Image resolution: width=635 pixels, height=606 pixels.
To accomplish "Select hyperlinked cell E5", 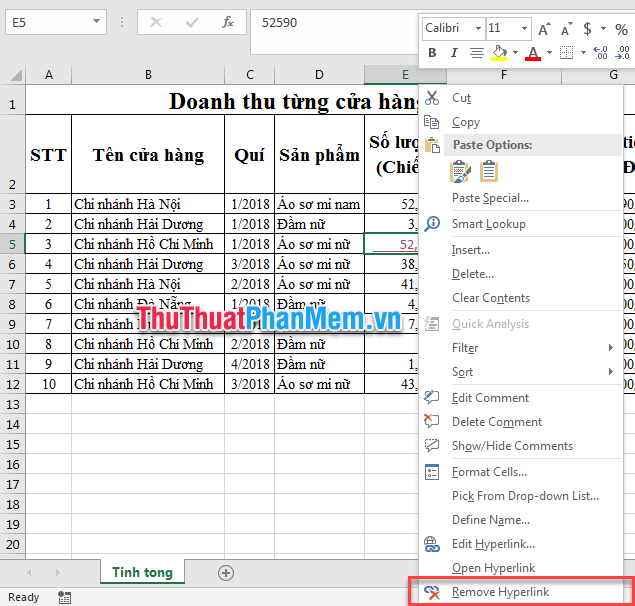I will [392, 244].
